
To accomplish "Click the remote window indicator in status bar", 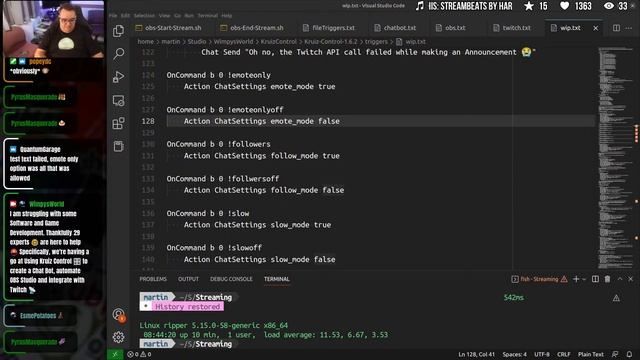I will [115, 354].
